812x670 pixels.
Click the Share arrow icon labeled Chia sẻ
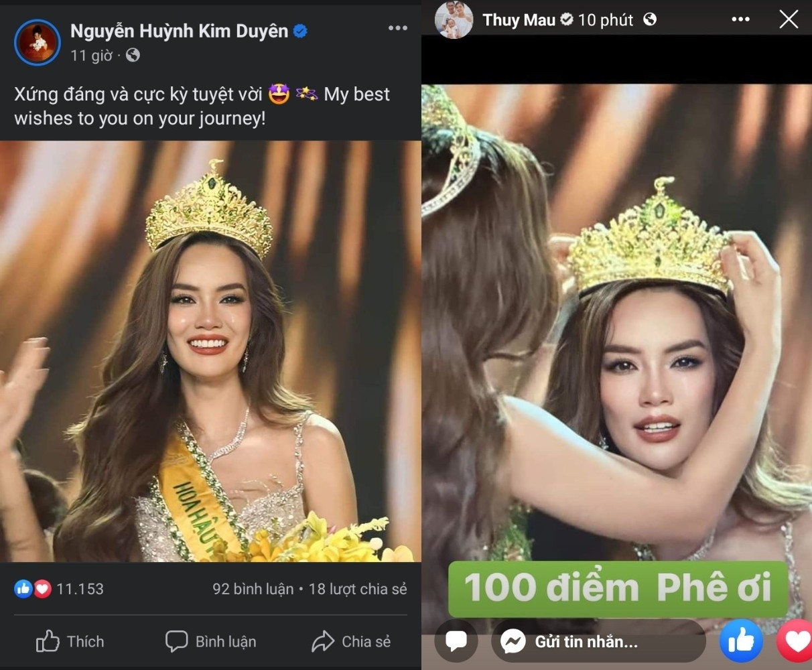tap(324, 641)
